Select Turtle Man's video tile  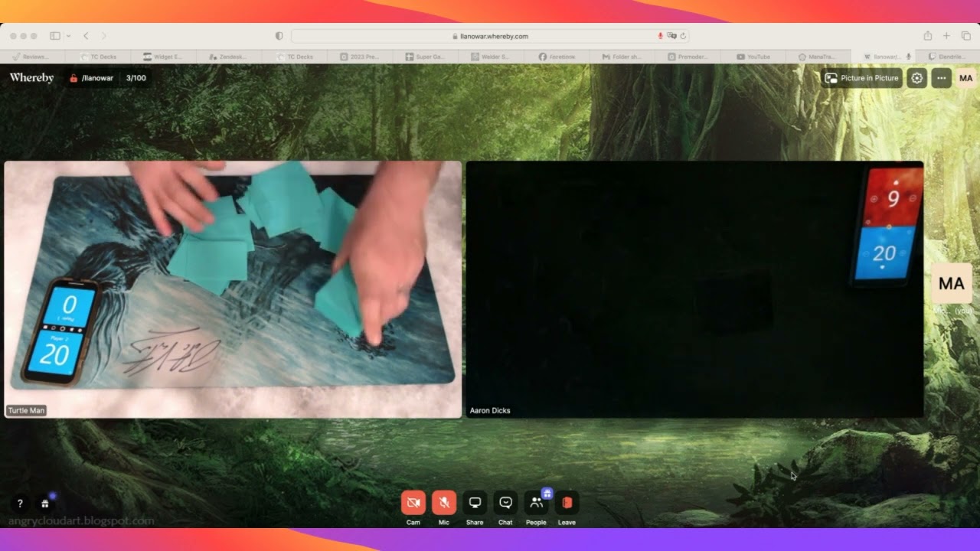click(233, 289)
